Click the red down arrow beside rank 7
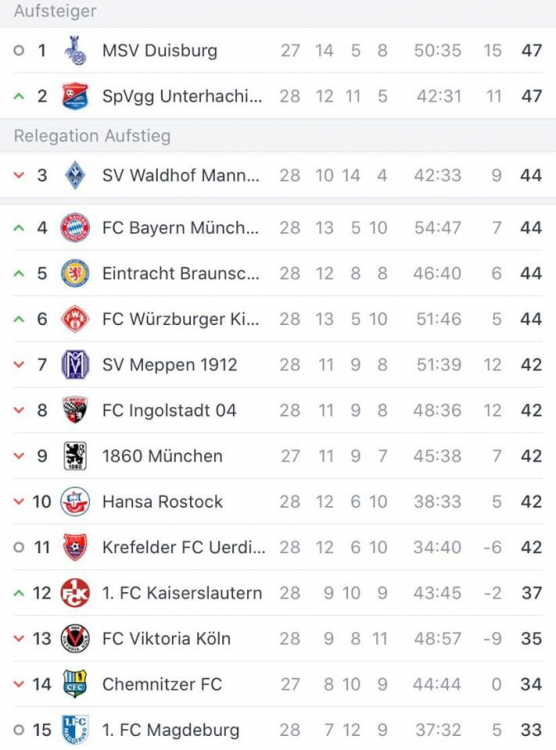Viewport: 556px width, 750px height. (x=19, y=364)
